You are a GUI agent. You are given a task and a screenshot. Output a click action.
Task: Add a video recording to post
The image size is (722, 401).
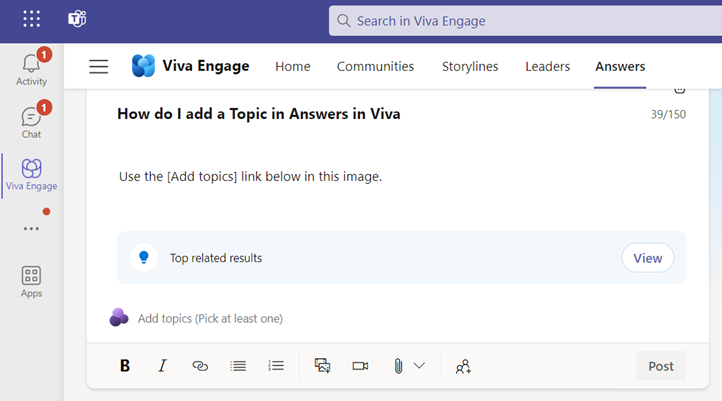[x=360, y=366]
